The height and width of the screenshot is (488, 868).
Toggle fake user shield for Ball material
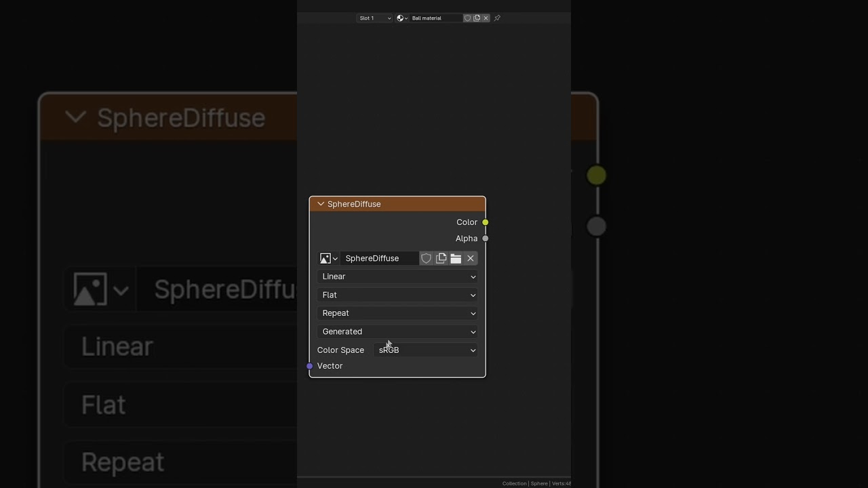pyautogui.click(x=467, y=18)
